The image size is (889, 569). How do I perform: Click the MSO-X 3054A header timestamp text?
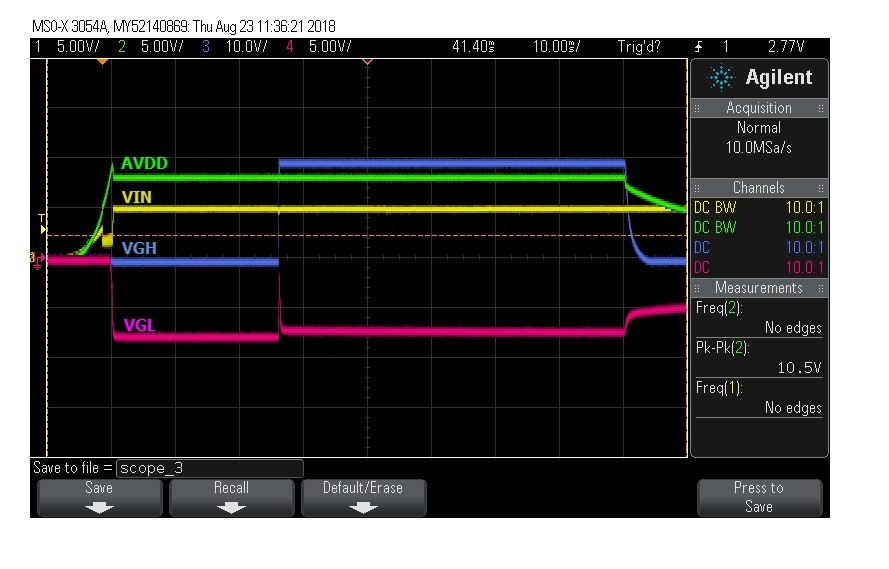(x=184, y=27)
